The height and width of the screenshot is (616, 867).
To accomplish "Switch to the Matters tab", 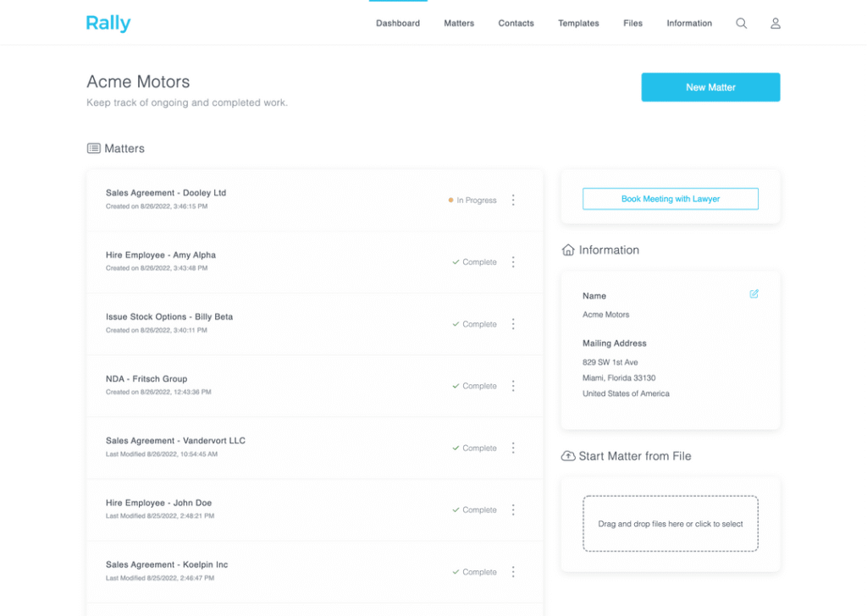I will (459, 24).
